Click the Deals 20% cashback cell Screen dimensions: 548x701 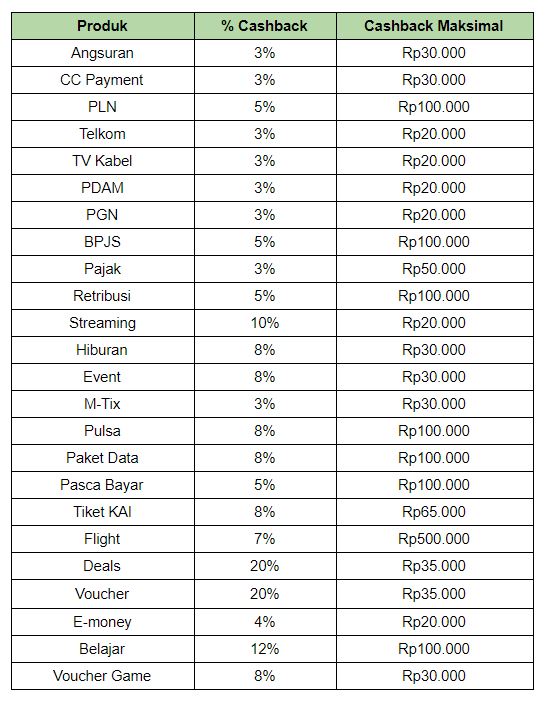point(265,566)
